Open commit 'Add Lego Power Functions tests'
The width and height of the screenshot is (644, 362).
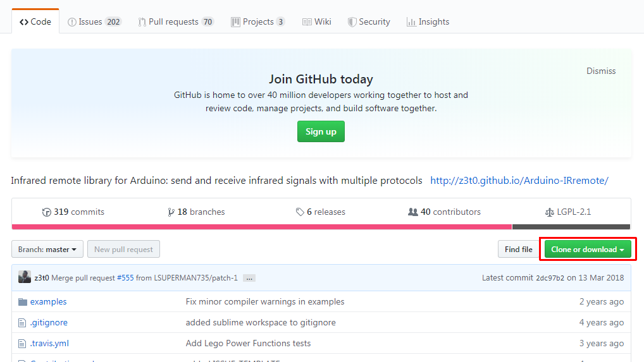pos(248,344)
